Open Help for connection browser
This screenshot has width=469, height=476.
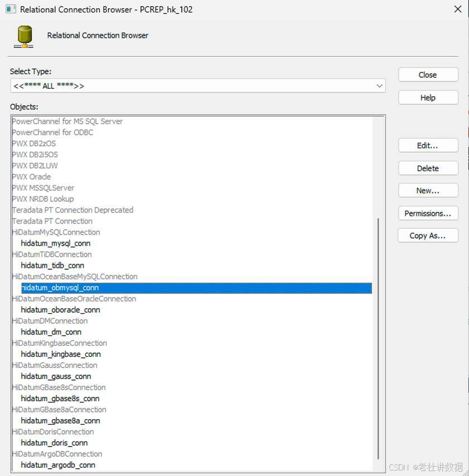(428, 98)
